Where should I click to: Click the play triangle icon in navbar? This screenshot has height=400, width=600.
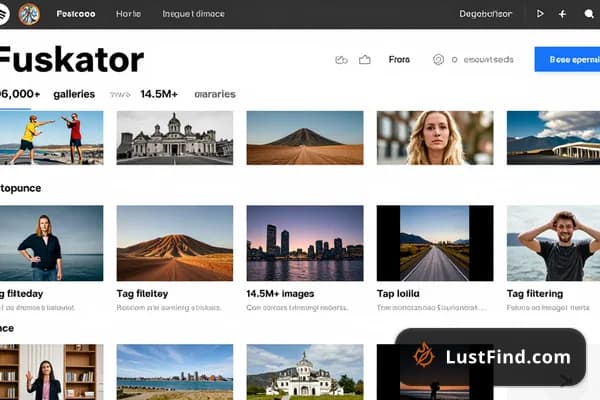click(x=540, y=14)
